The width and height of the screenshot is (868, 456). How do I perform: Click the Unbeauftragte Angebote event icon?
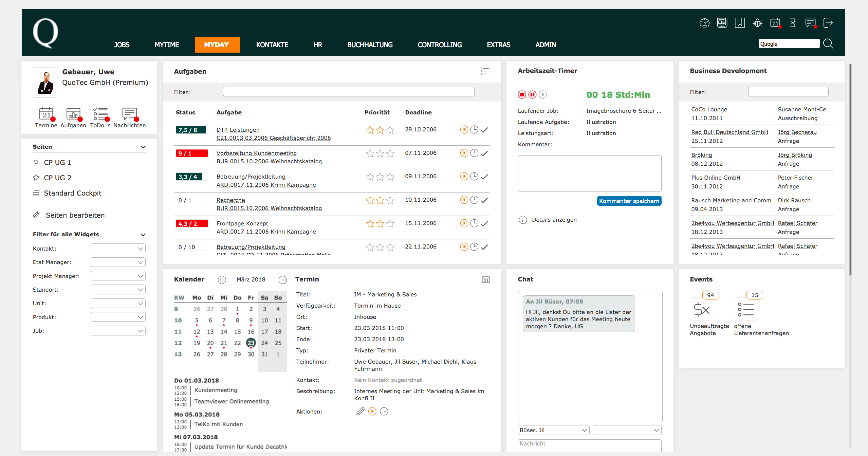(x=701, y=309)
